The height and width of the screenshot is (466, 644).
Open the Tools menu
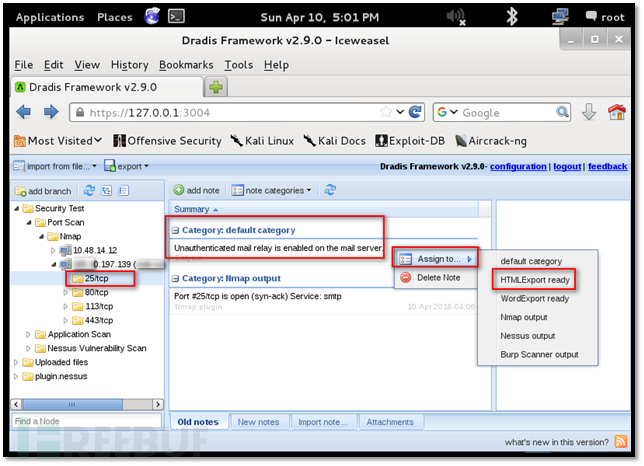[239, 65]
